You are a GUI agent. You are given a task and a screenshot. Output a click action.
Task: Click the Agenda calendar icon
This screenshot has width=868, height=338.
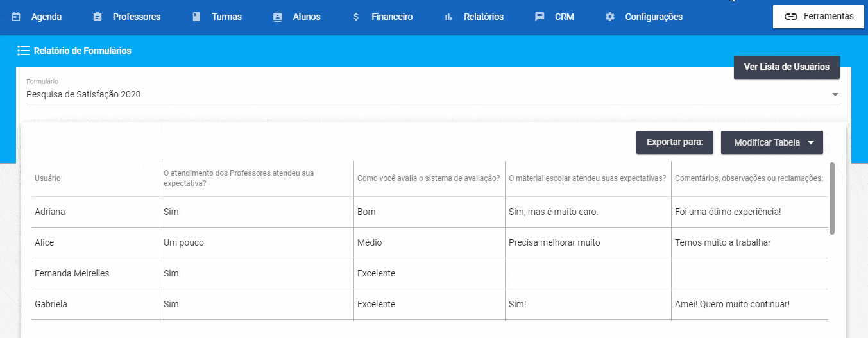tap(16, 17)
